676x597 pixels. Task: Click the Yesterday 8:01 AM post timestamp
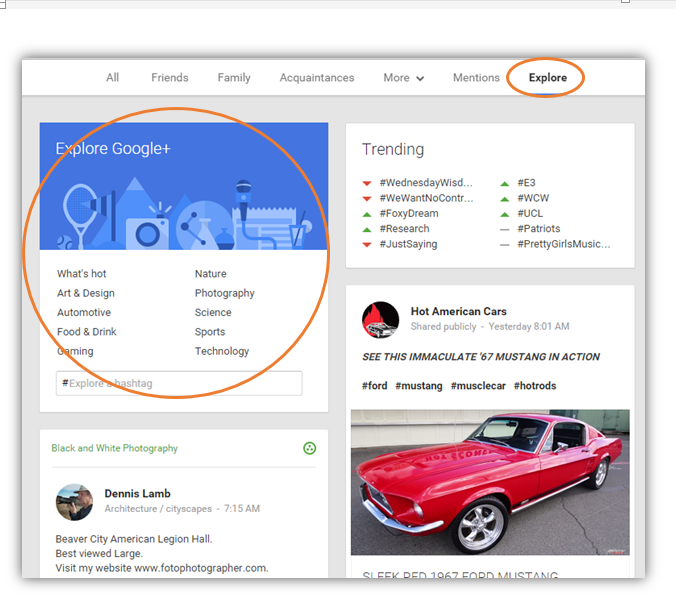pos(529,326)
